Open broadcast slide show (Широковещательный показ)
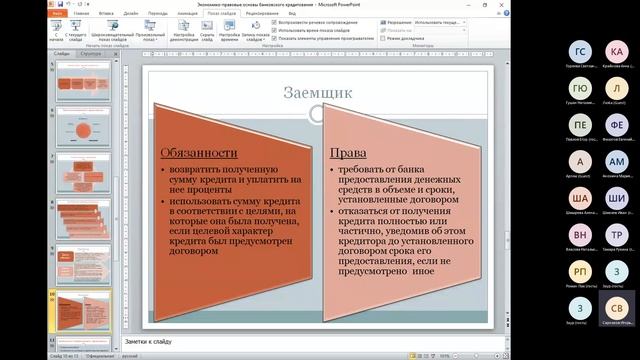 point(112,31)
